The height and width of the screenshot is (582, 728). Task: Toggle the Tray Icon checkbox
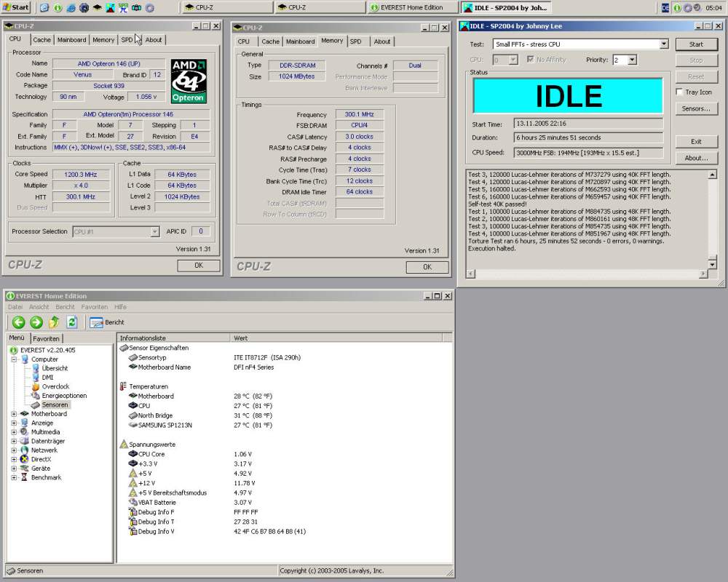[679, 92]
